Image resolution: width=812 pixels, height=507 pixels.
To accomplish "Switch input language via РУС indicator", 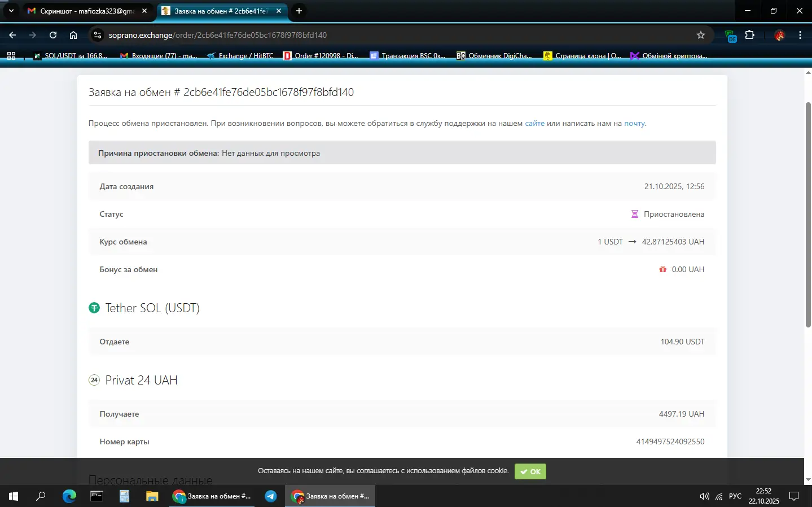I will point(735,496).
